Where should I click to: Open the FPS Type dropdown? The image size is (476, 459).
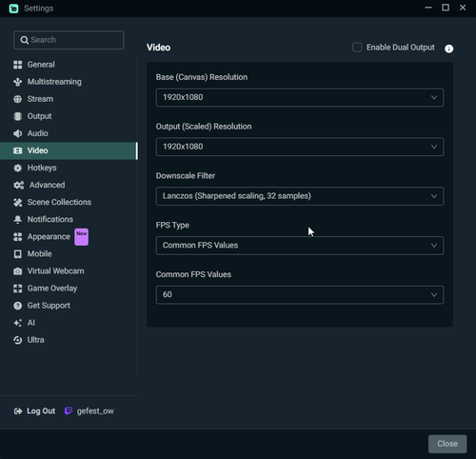(x=300, y=246)
